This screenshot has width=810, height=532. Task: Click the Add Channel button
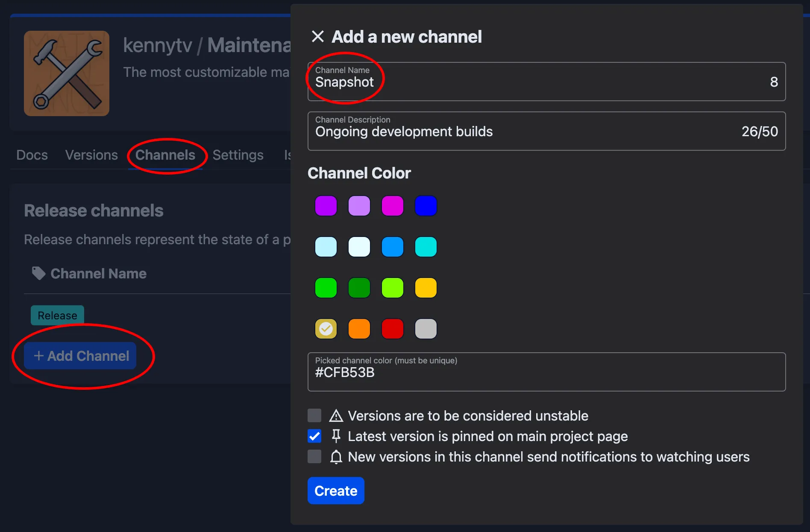coord(82,355)
